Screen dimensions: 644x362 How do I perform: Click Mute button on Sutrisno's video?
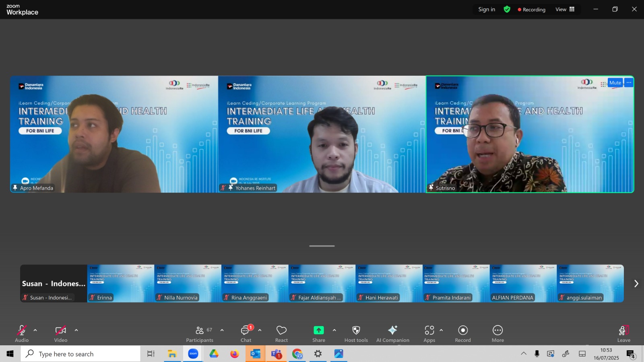[615, 83]
